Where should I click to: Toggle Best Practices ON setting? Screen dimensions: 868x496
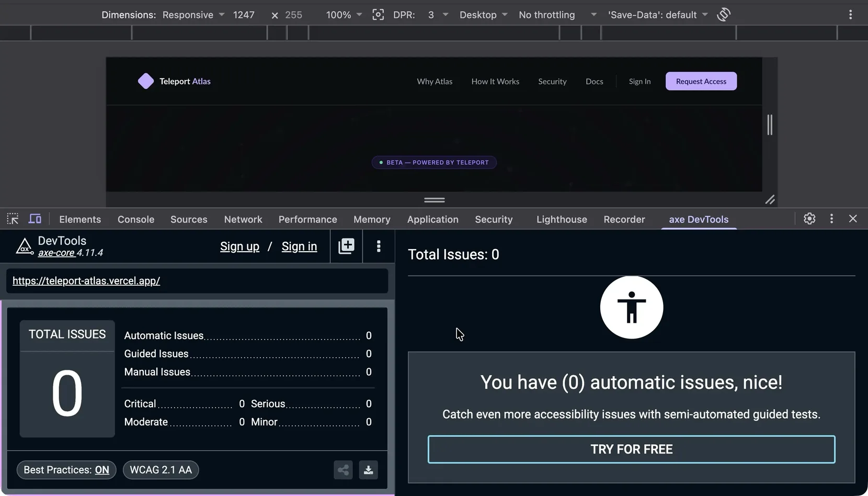(x=66, y=470)
